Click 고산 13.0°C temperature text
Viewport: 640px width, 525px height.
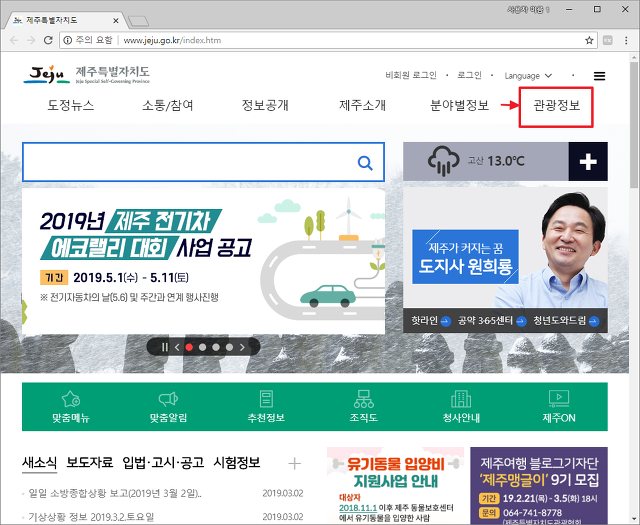point(496,161)
